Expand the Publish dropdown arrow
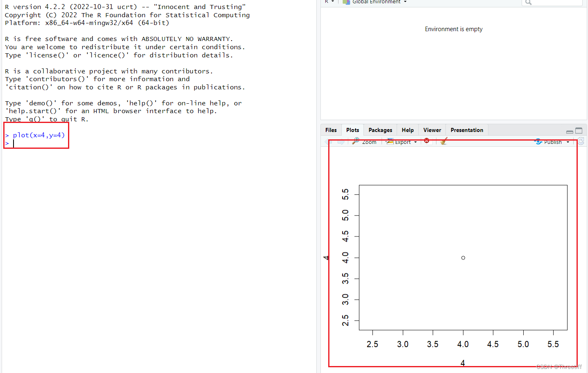The image size is (588, 373). click(x=568, y=142)
